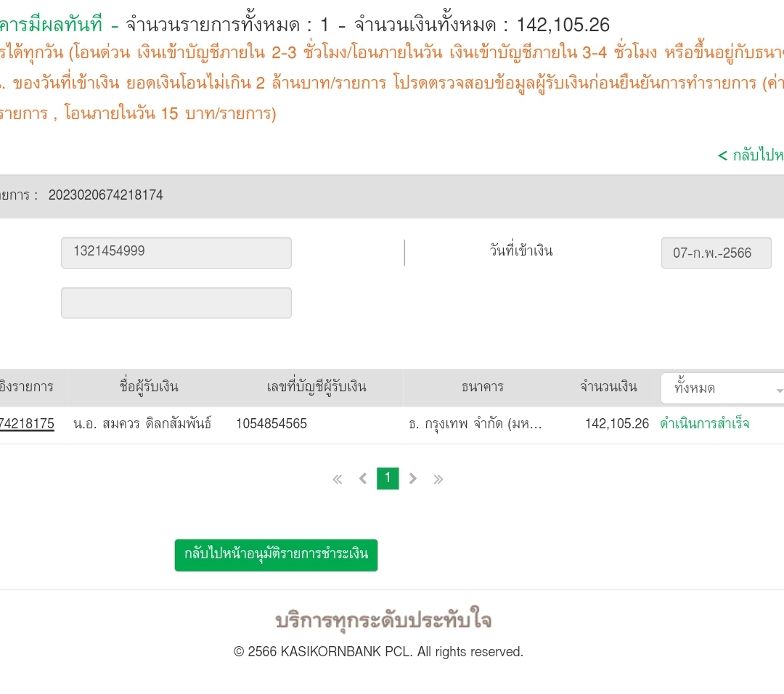This screenshot has width=784, height=694.
Task: Open the underlined reference link ending 74218175
Action: (27, 424)
